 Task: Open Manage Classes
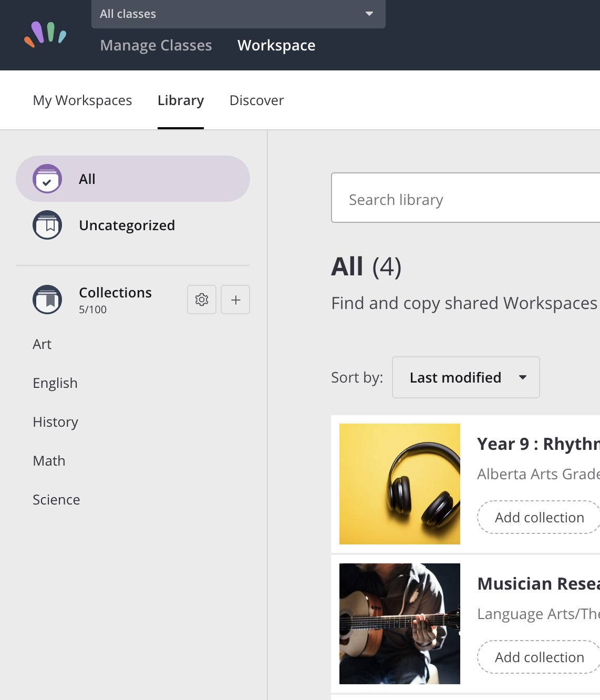156,45
